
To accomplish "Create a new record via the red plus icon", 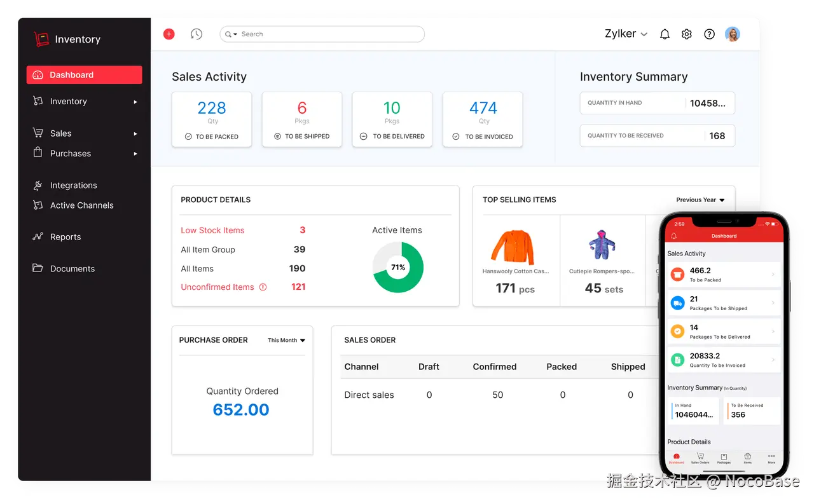I will point(168,34).
